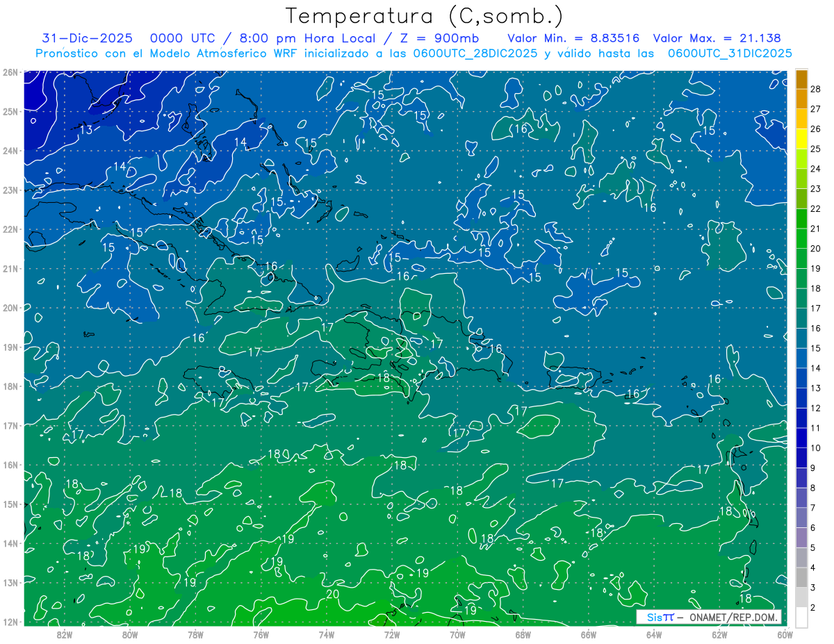Click the colorbar scale value "12"
The image size is (834, 644).
(815, 408)
